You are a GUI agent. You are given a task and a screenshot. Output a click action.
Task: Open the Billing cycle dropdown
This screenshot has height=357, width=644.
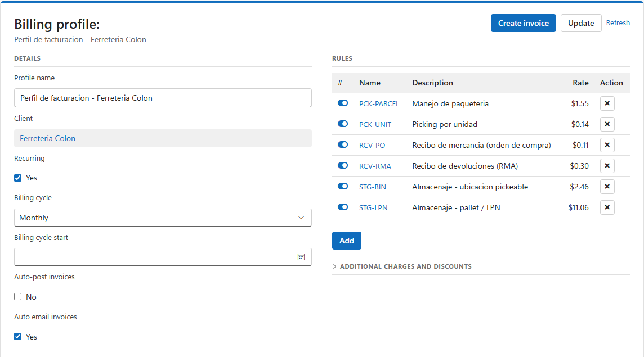(163, 218)
